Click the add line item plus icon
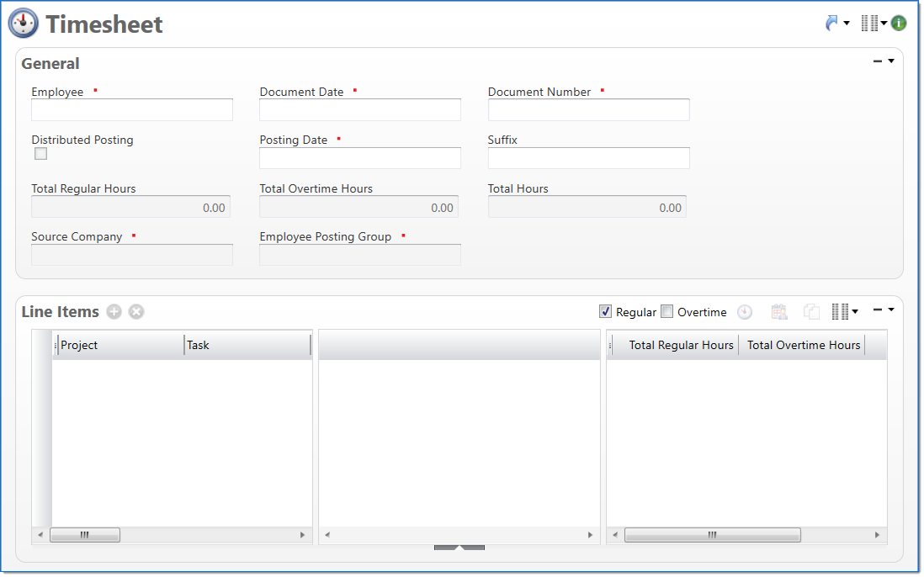This screenshot has width=924, height=577. click(x=114, y=312)
